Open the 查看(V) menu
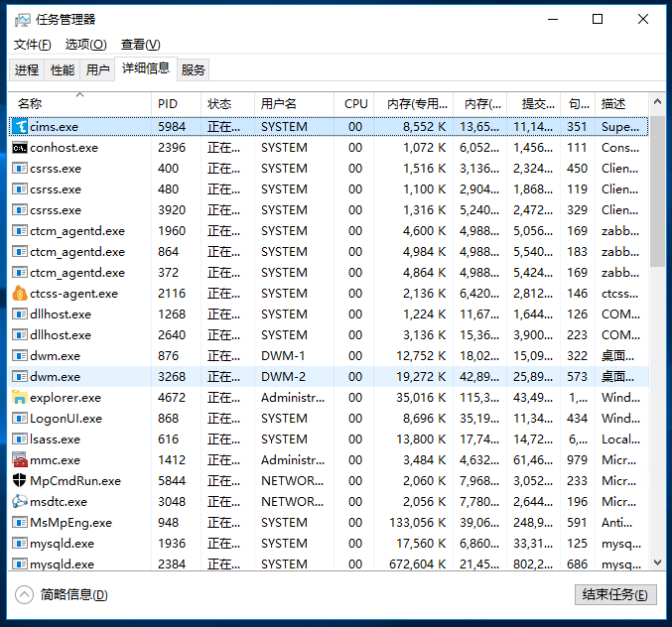 (x=140, y=45)
